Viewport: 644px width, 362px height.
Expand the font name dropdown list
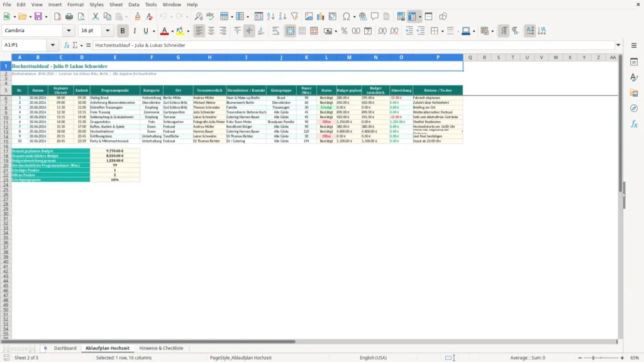pos(69,30)
